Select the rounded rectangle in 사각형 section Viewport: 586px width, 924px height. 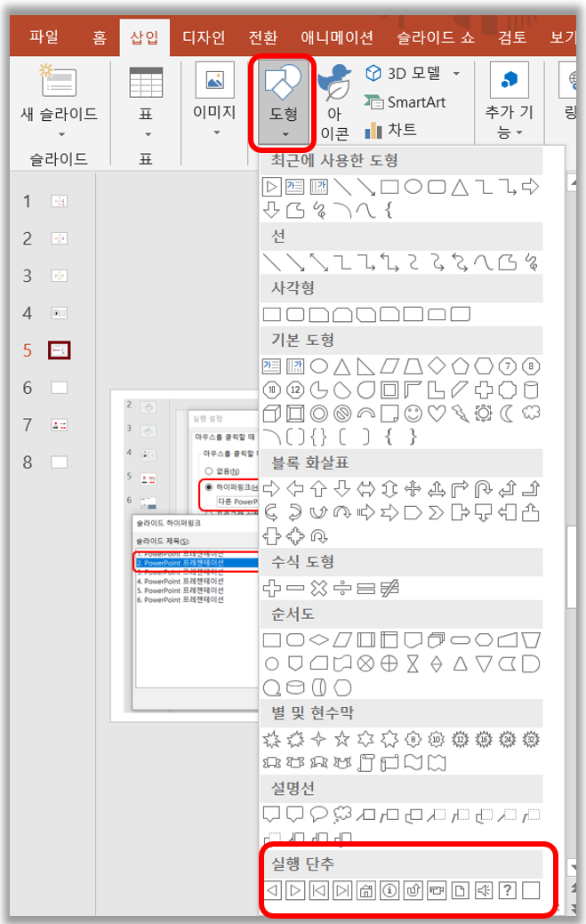[295, 314]
